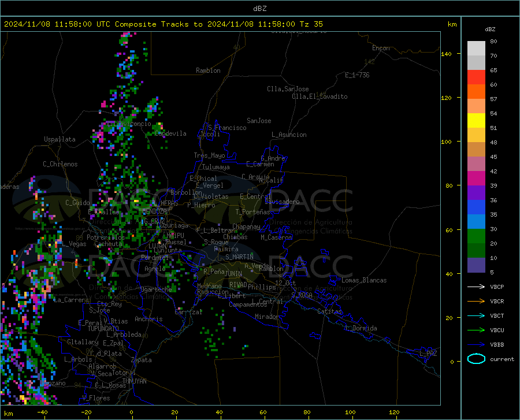Click the 'Clla.SanJose' map label

tap(288, 89)
